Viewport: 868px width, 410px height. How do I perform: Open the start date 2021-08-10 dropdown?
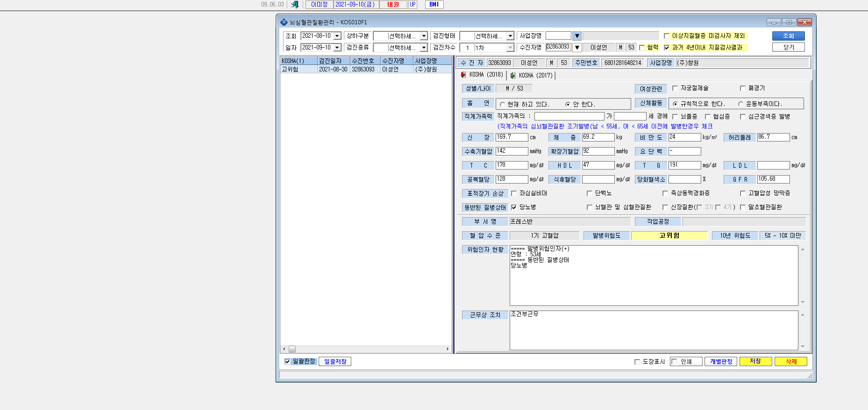337,36
